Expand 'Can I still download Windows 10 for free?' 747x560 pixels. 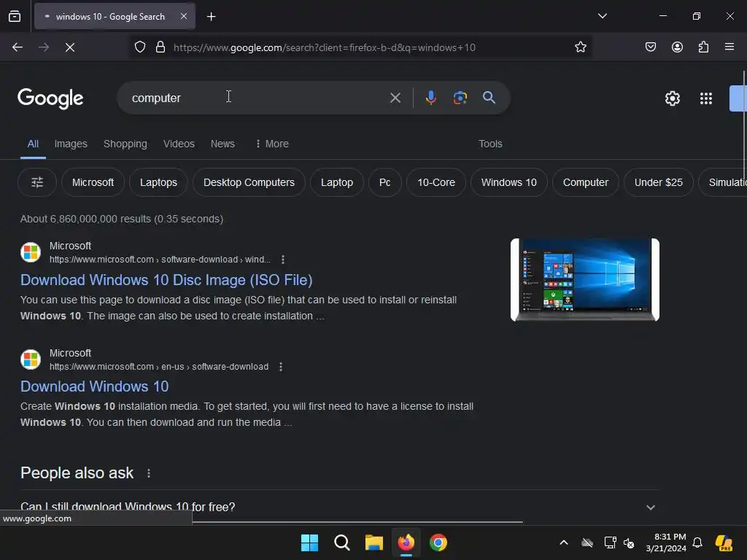340,507
